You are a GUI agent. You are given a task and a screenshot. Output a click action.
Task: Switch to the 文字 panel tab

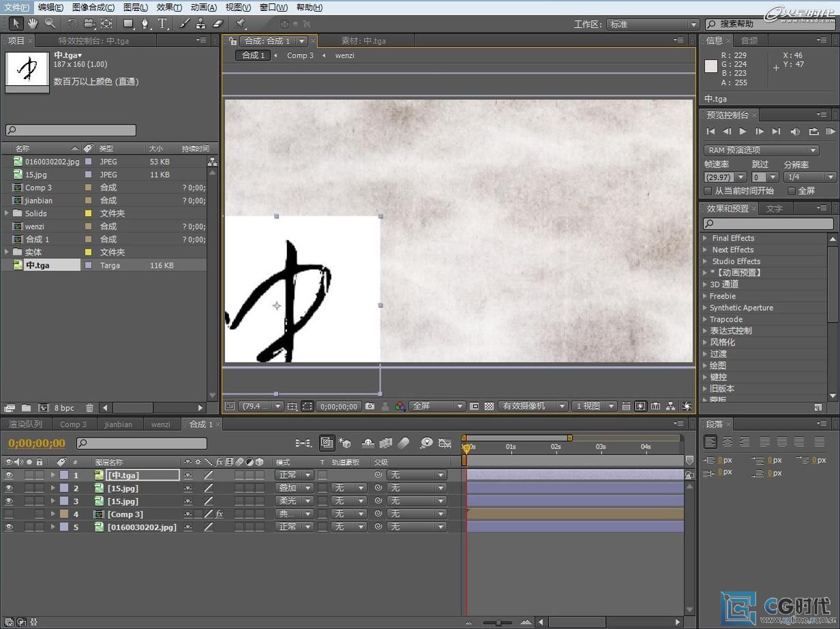coord(774,209)
